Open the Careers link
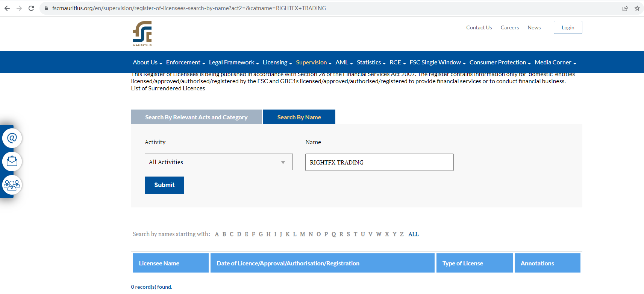 [509, 27]
